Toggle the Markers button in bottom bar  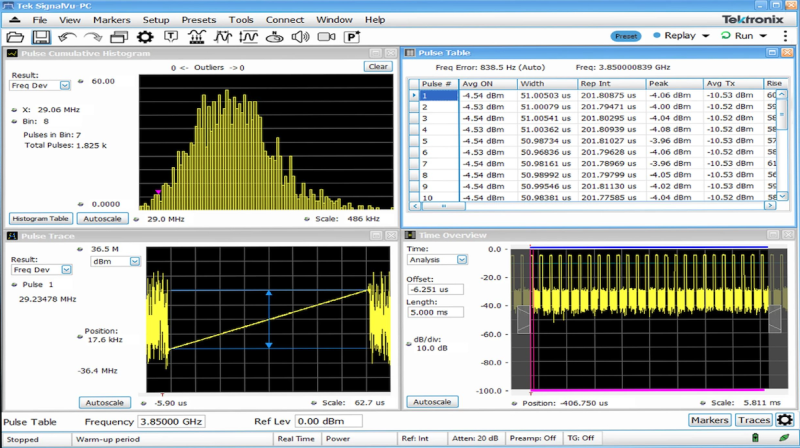click(x=709, y=420)
